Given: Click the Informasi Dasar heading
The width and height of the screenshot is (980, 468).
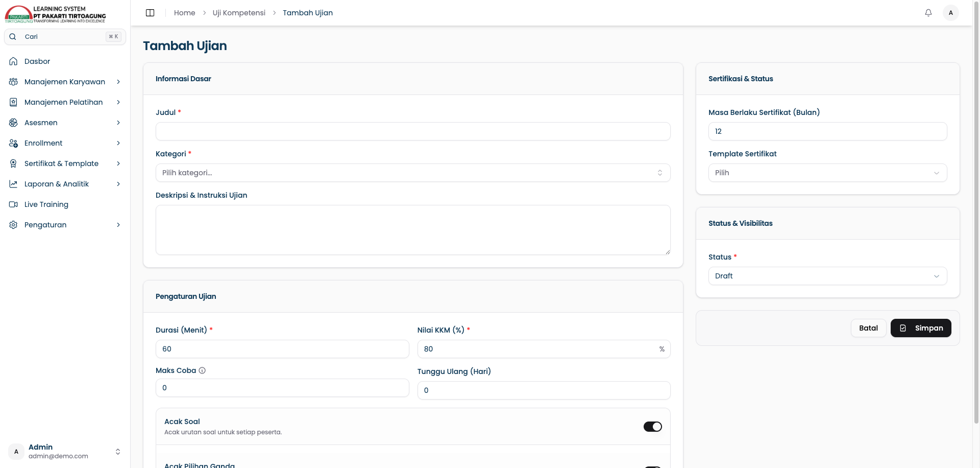Looking at the screenshot, I should pyautogui.click(x=183, y=79).
